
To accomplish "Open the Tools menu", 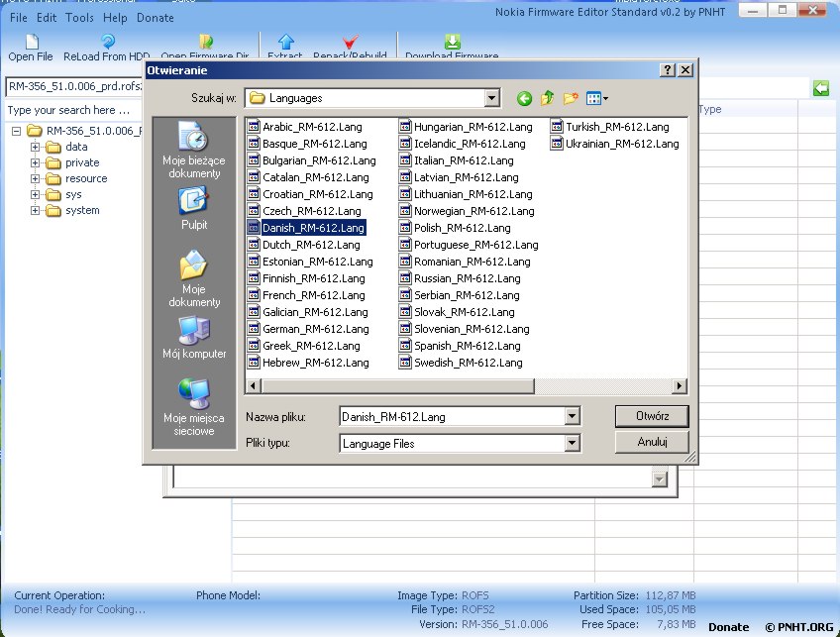I will point(79,18).
